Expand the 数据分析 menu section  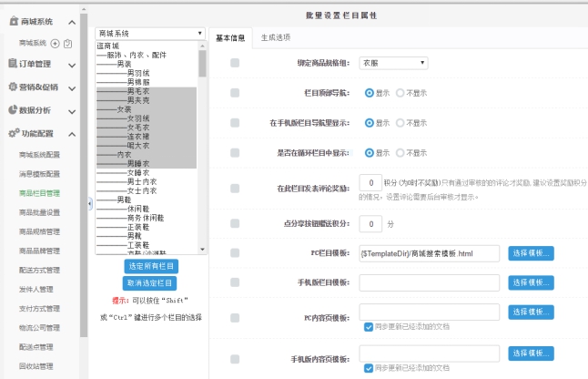tap(72, 112)
